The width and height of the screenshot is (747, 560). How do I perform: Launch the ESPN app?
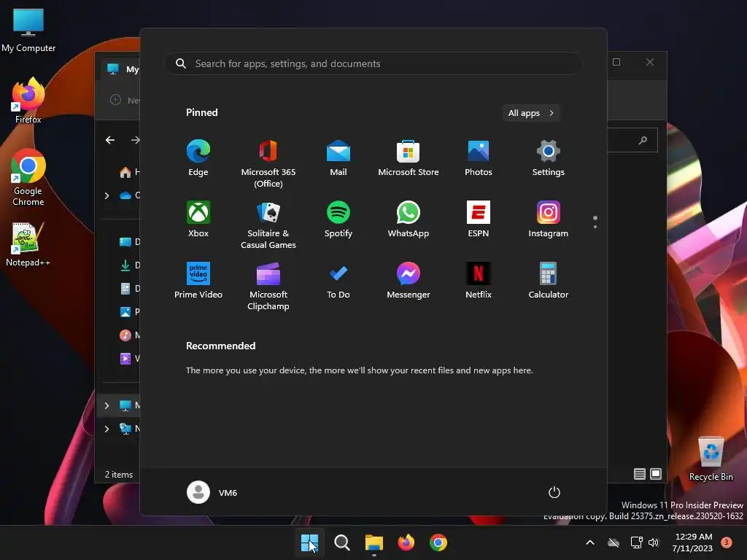click(x=479, y=219)
